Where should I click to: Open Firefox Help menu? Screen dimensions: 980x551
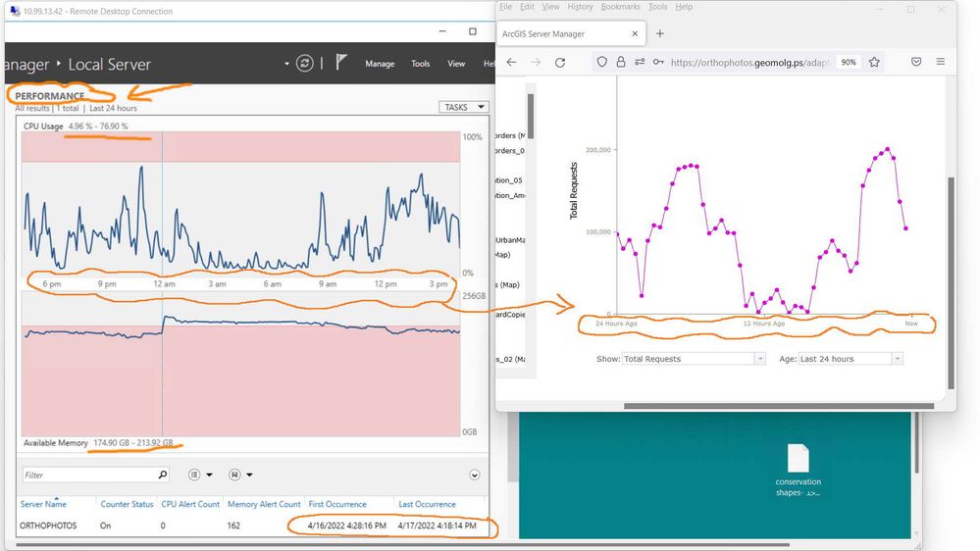pos(684,6)
